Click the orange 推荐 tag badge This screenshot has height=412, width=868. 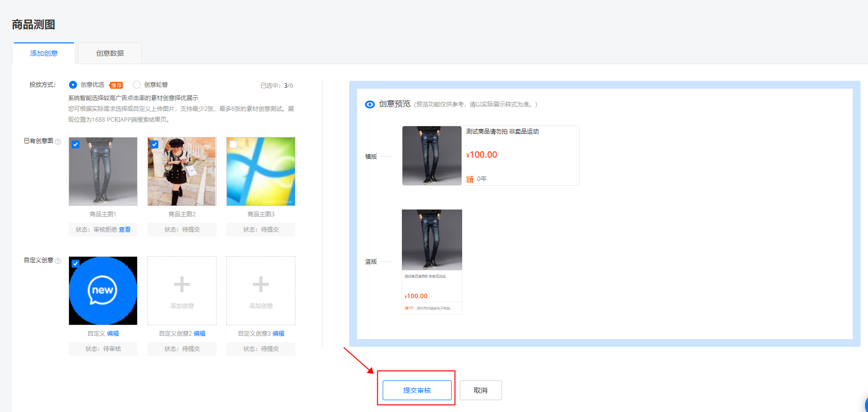116,85
